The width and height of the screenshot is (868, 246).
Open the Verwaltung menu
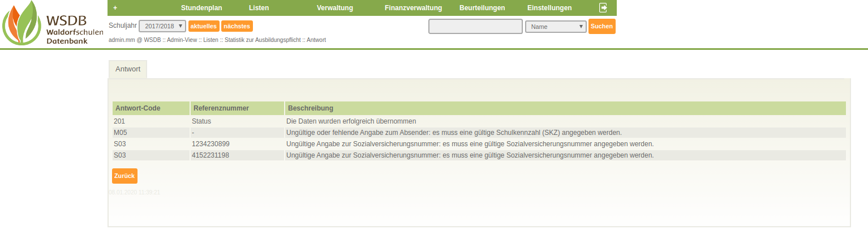pyautogui.click(x=334, y=8)
